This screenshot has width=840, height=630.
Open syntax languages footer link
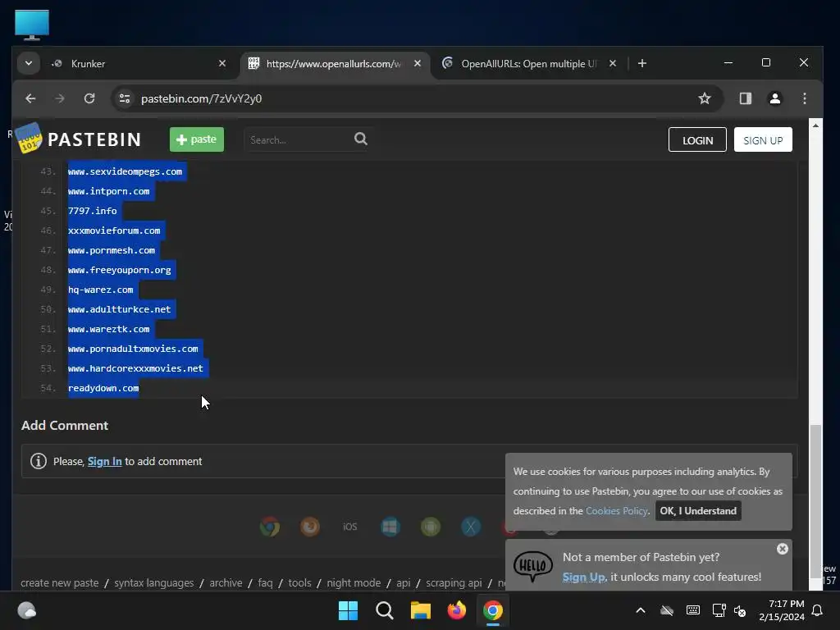(153, 582)
